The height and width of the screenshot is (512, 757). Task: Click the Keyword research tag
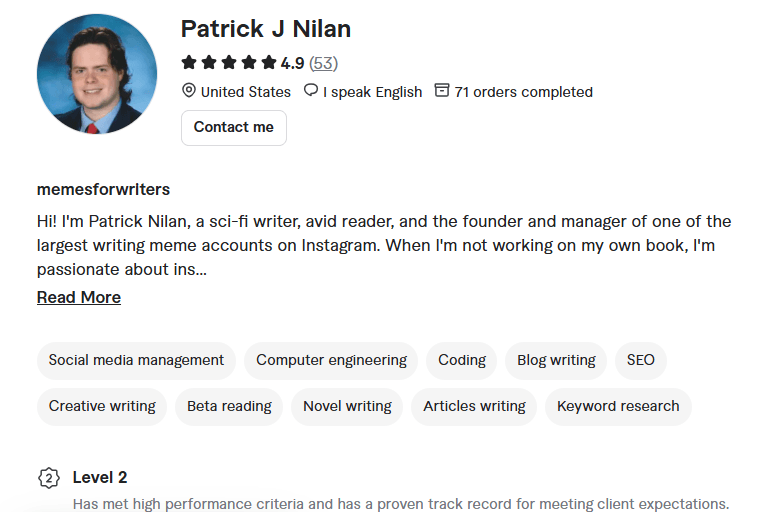click(x=618, y=406)
